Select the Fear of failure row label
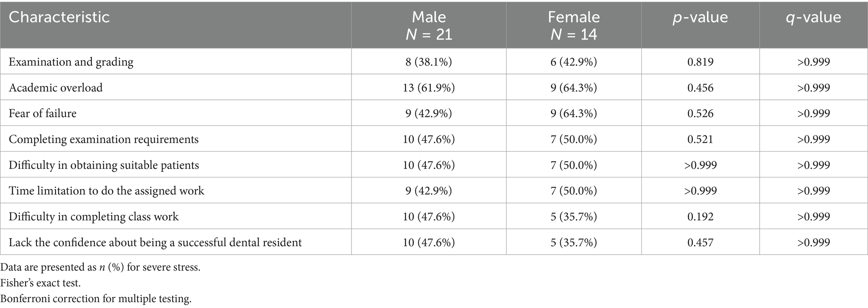This screenshot has width=868, height=308. [x=42, y=113]
